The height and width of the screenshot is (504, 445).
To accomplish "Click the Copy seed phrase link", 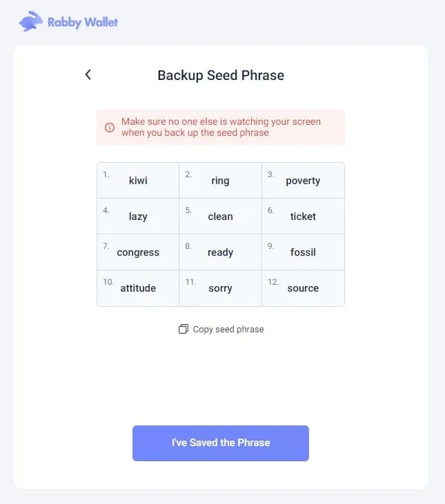I will pyautogui.click(x=228, y=329).
